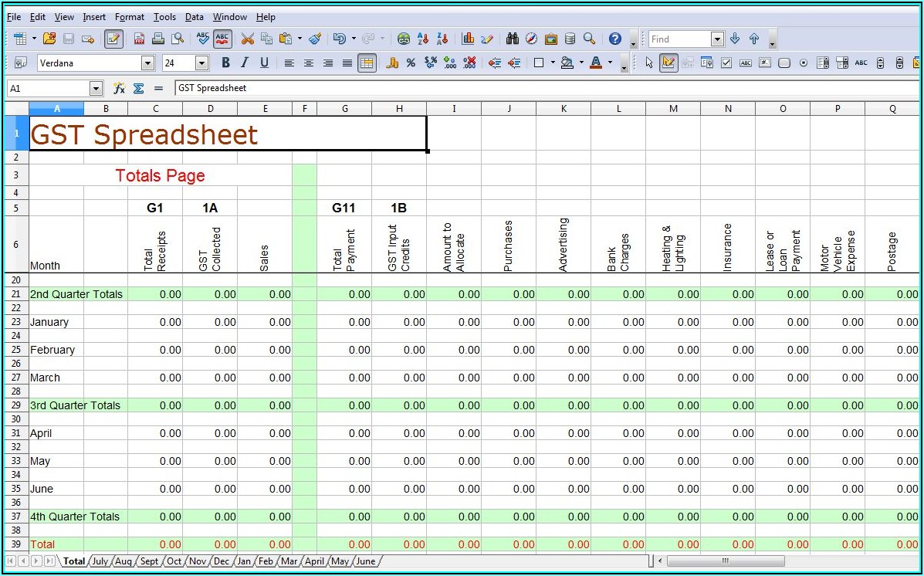
Task: Expand the Verdana font name dropdown
Action: [x=147, y=63]
